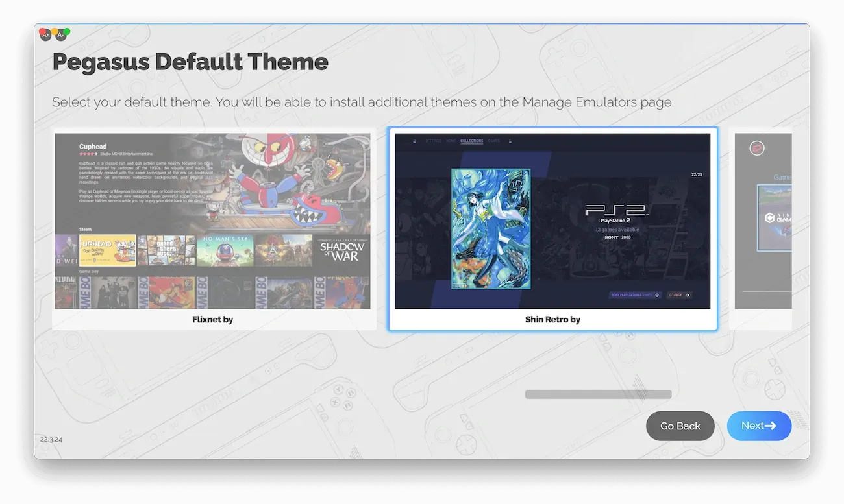This screenshot has height=504, width=844.
Task: Select the Shin Retro theme card
Action: (552, 229)
